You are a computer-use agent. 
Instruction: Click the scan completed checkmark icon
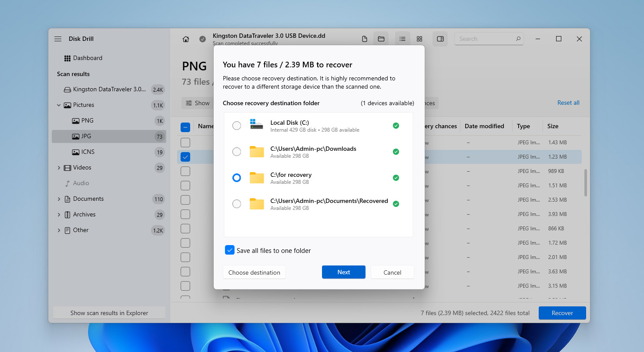(x=202, y=39)
